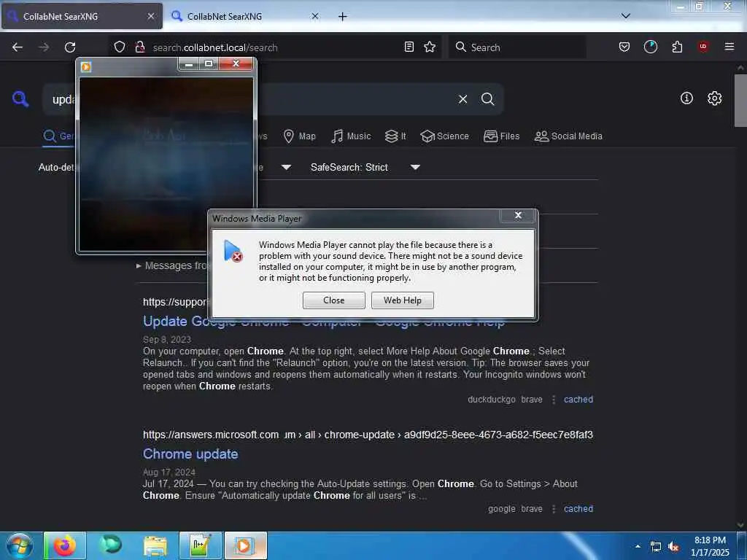Switch to the first CollabNet SearXNG tab
The width and height of the screenshot is (747, 560).
coord(82,17)
